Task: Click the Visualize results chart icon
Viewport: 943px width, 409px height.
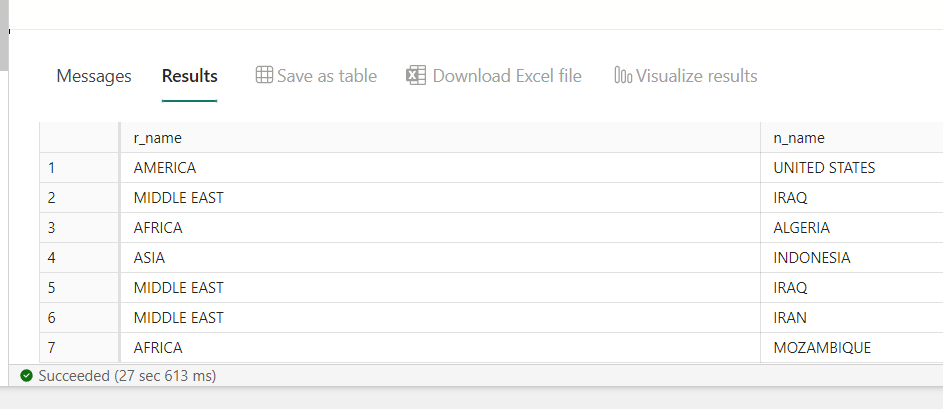Action: click(623, 76)
